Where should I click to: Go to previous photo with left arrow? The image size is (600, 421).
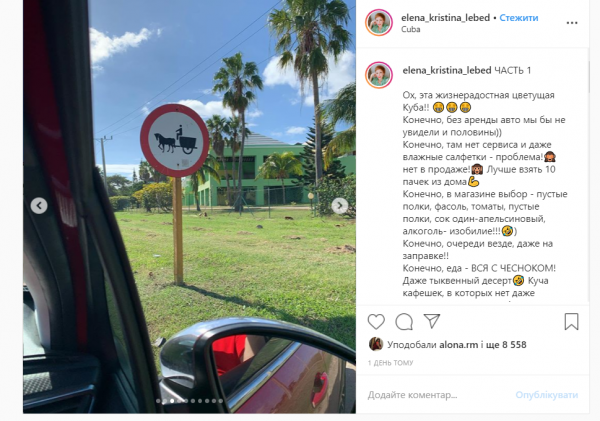39,206
